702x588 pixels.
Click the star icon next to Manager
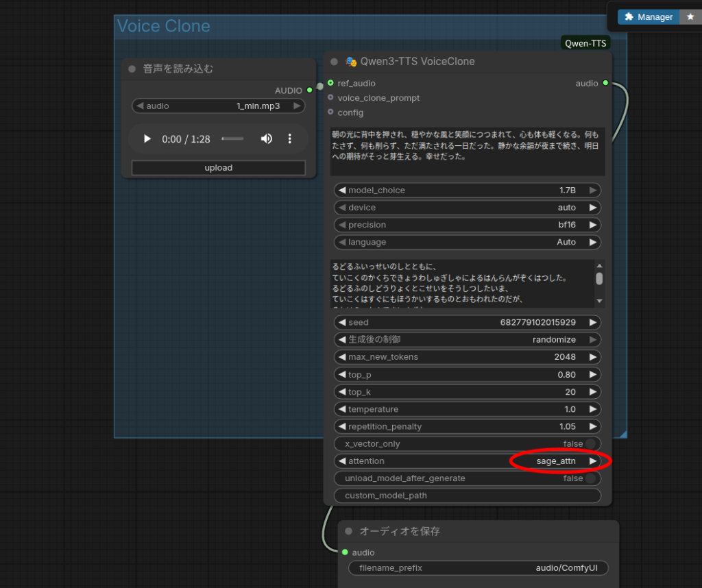(x=690, y=17)
